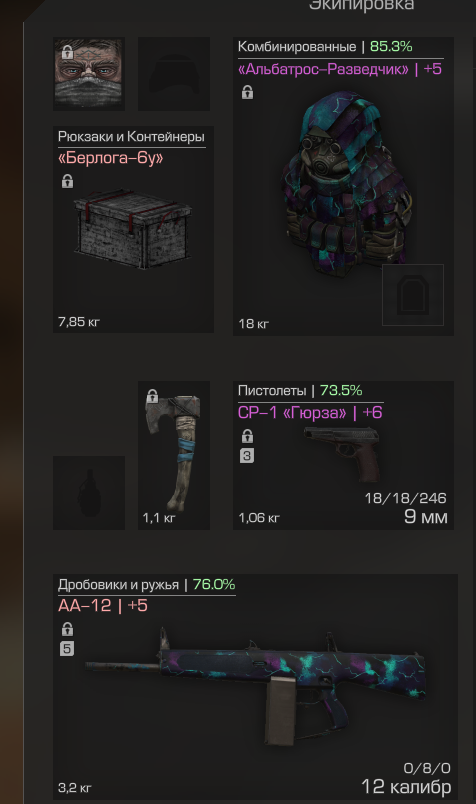Select the empty helmet slot

(174, 74)
